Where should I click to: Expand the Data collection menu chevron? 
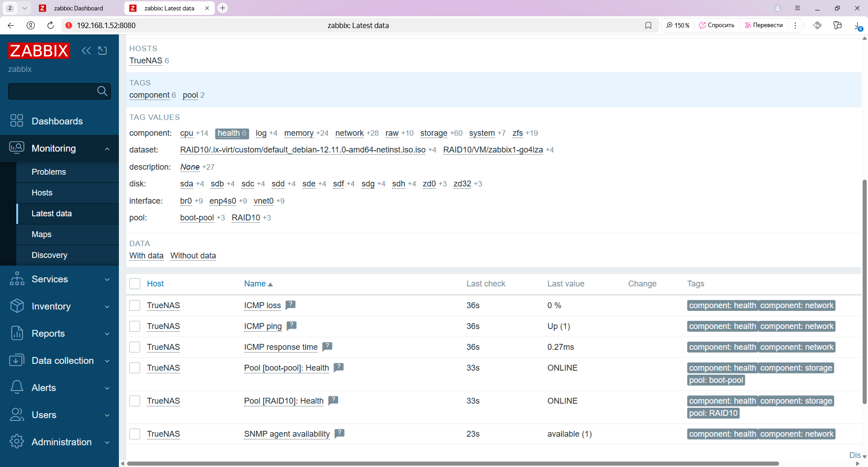point(107,361)
